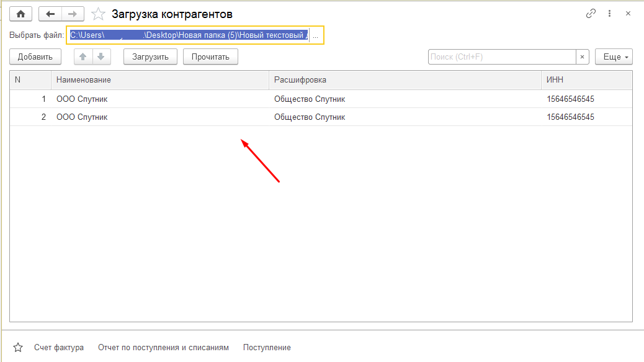Open Отчет по поступления и списаниям tab

click(x=163, y=348)
